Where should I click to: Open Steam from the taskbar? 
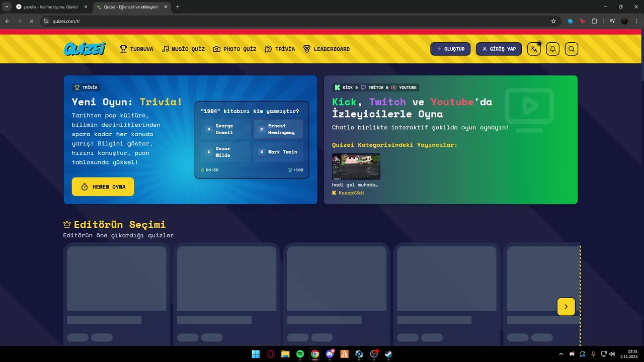pyautogui.click(x=388, y=354)
